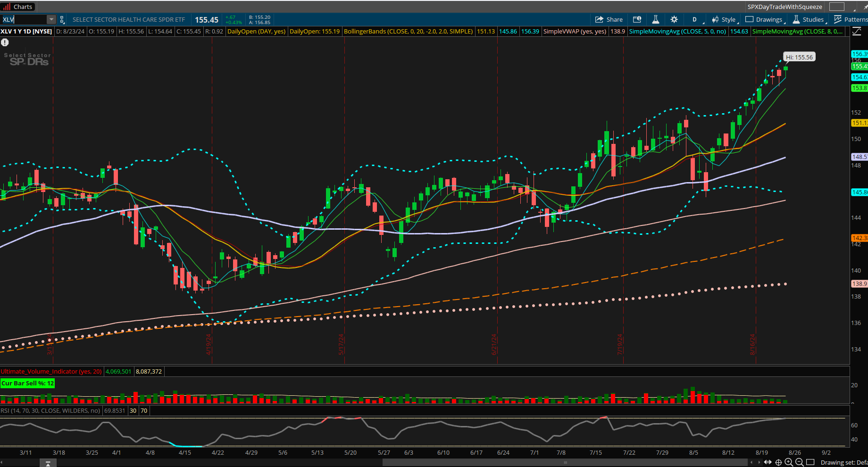Toggle the price axis scale icon
The width and height of the screenshot is (868, 467).
coord(856,32)
